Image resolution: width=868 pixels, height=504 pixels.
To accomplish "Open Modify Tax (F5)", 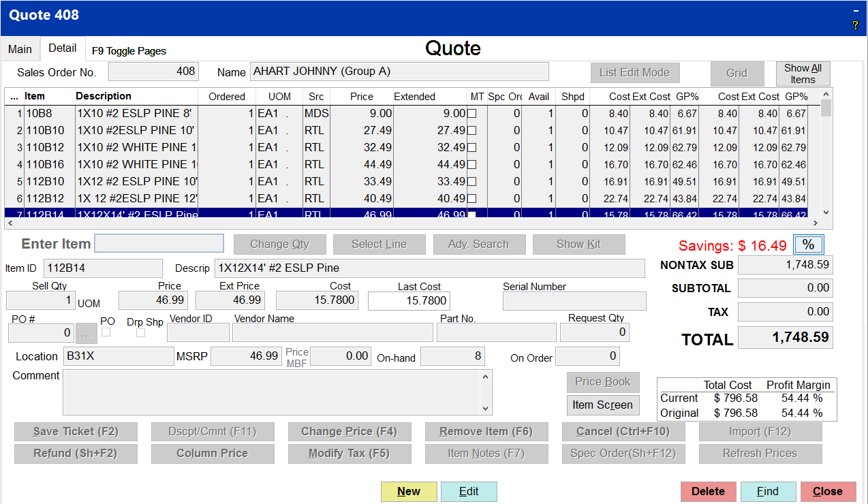I will point(349,454).
